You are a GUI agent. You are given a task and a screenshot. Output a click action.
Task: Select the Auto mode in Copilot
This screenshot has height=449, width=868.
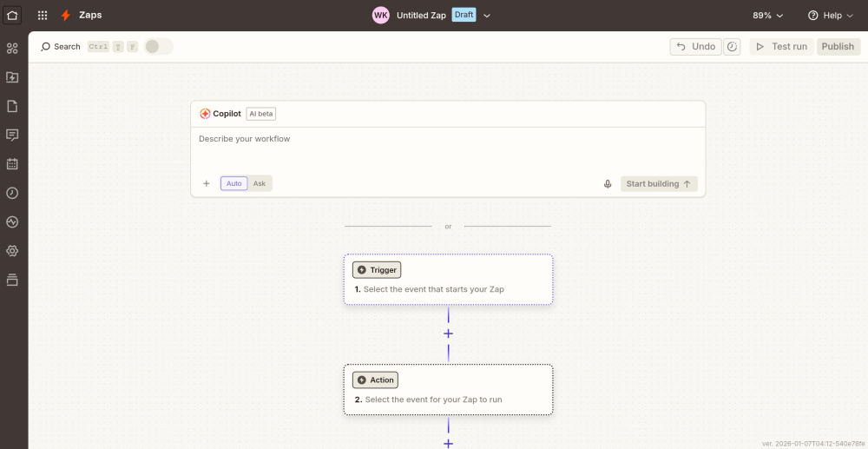[234, 184]
